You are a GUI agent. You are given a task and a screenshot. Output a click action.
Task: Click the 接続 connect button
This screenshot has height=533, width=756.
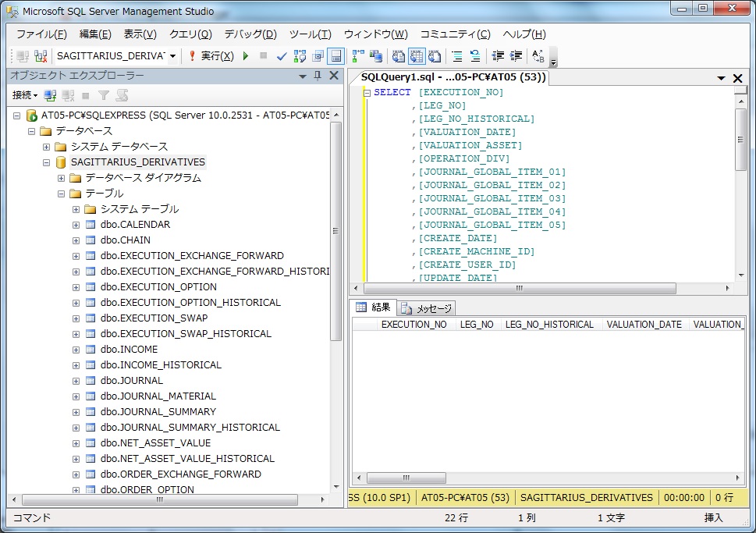[x=24, y=95]
